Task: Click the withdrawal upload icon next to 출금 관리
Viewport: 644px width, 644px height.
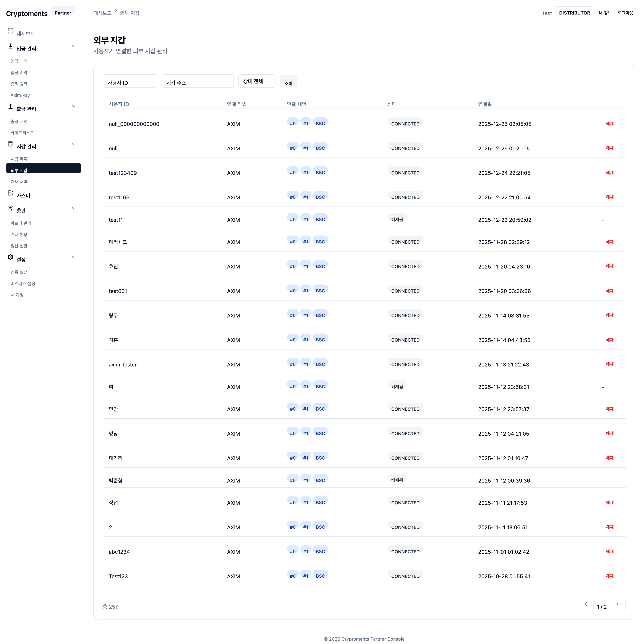Action: 10,106
